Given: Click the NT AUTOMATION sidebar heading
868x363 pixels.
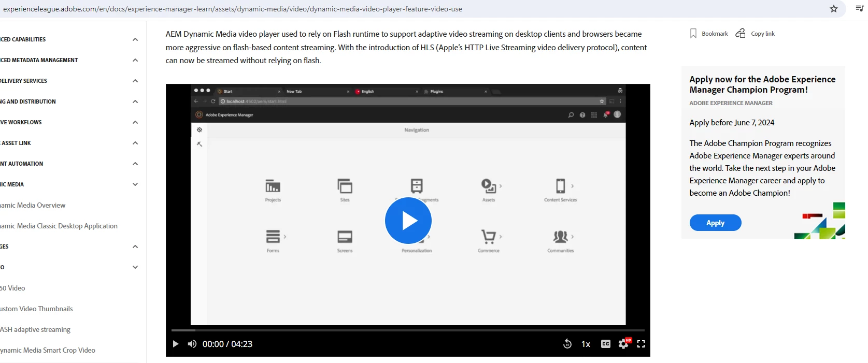Looking at the screenshot, I should (x=22, y=164).
